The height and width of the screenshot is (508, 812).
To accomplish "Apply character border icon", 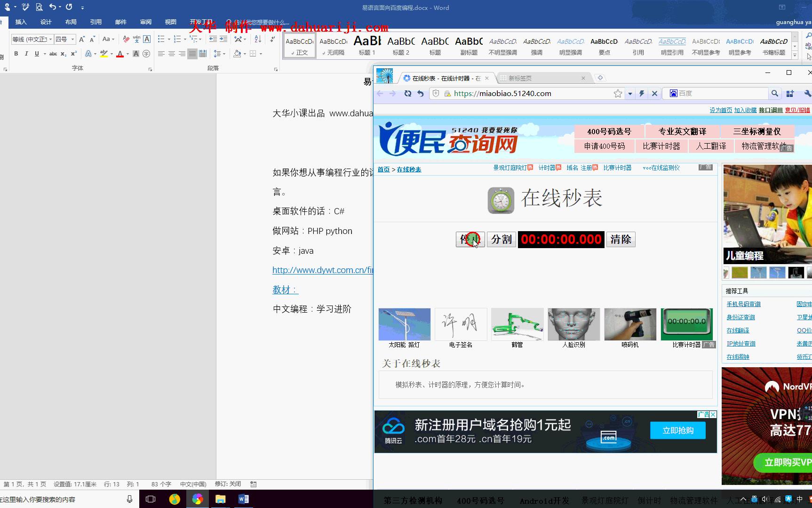I will [x=147, y=39].
